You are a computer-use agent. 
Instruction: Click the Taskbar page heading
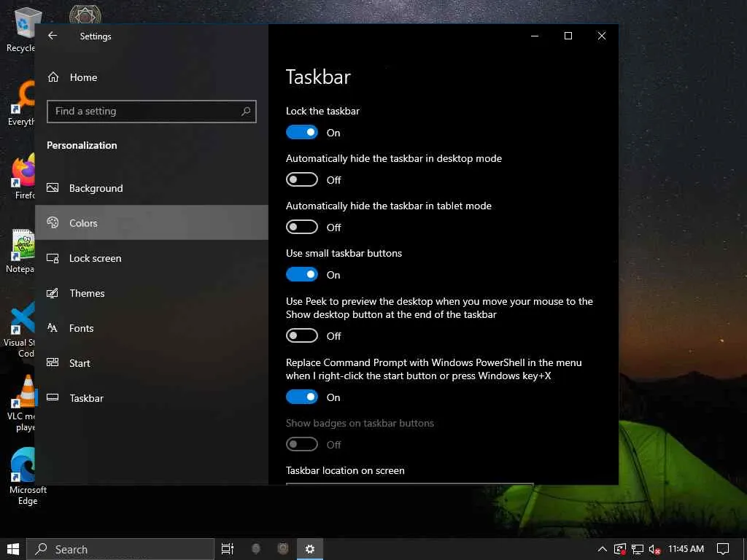(318, 77)
